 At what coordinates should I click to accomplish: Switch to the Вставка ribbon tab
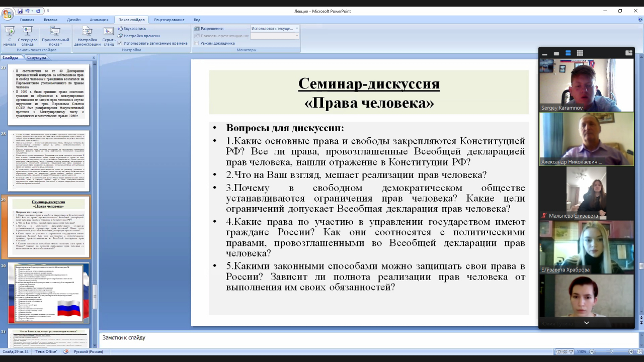50,20
